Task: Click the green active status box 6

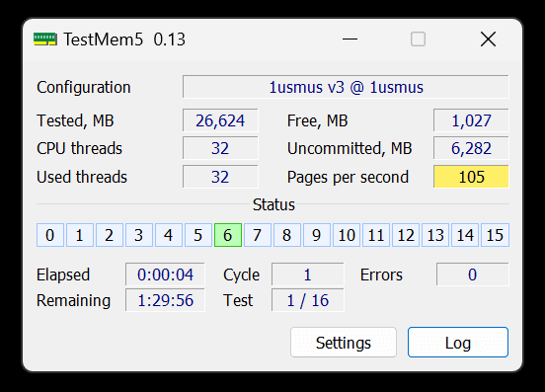Action: [228, 235]
